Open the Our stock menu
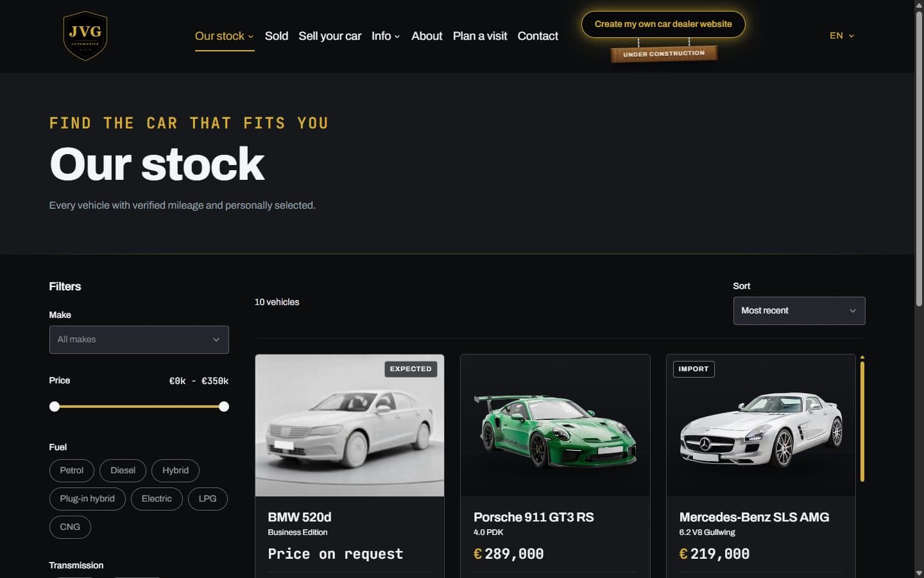924x578 pixels. coord(224,36)
